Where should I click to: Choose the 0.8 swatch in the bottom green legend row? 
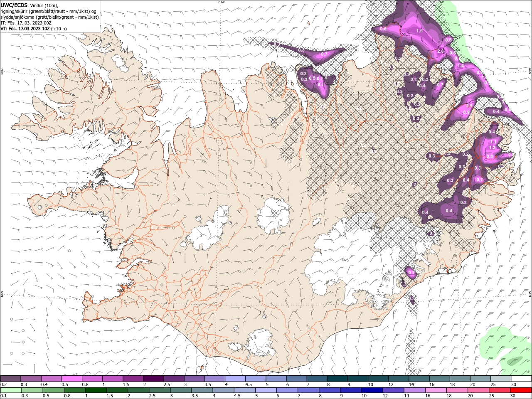74,390
